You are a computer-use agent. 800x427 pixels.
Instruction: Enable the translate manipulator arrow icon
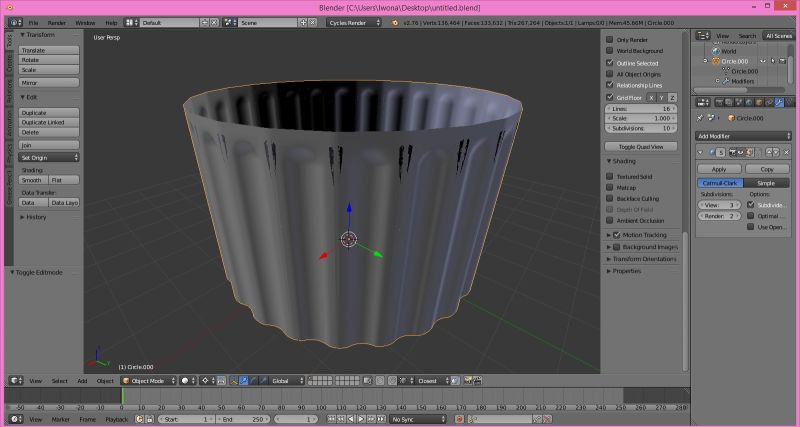243,381
